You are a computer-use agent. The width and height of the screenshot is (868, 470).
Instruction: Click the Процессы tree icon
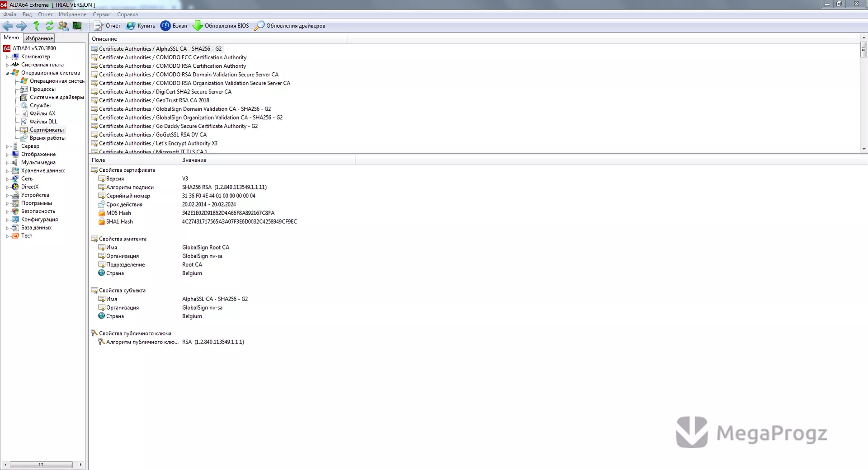pyautogui.click(x=24, y=89)
